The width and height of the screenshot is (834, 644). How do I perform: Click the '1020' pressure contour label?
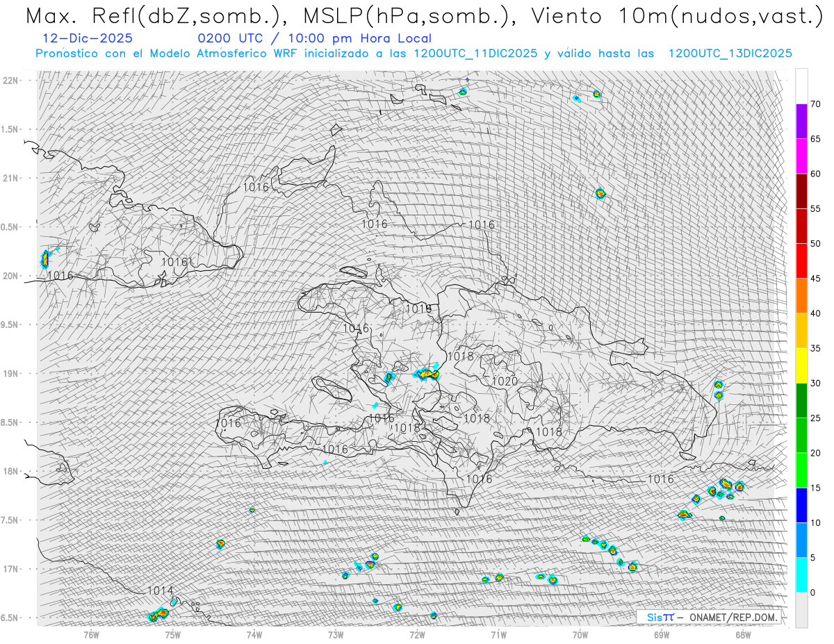(x=505, y=381)
